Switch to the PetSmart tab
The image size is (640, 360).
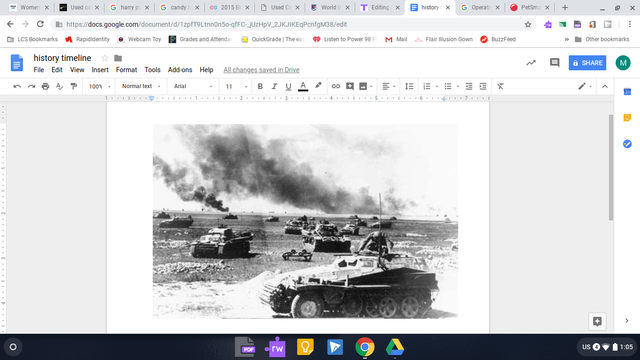pos(530,7)
